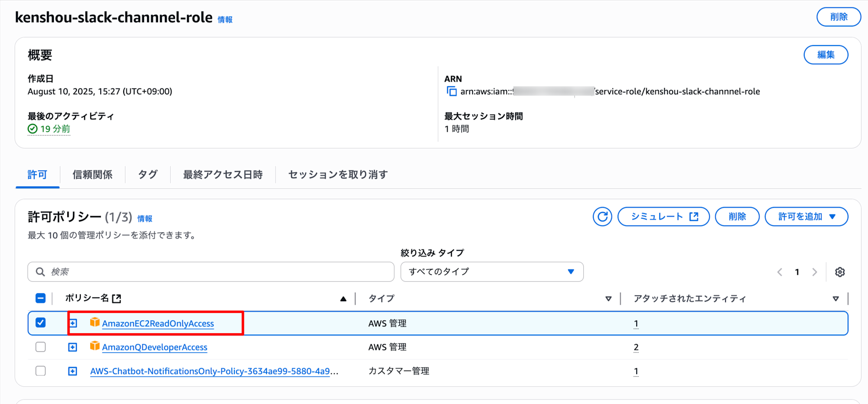The width and height of the screenshot is (868, 404).
Task: Open the すべてのタイプ filter dropdown
Action: tap(492, 272)
